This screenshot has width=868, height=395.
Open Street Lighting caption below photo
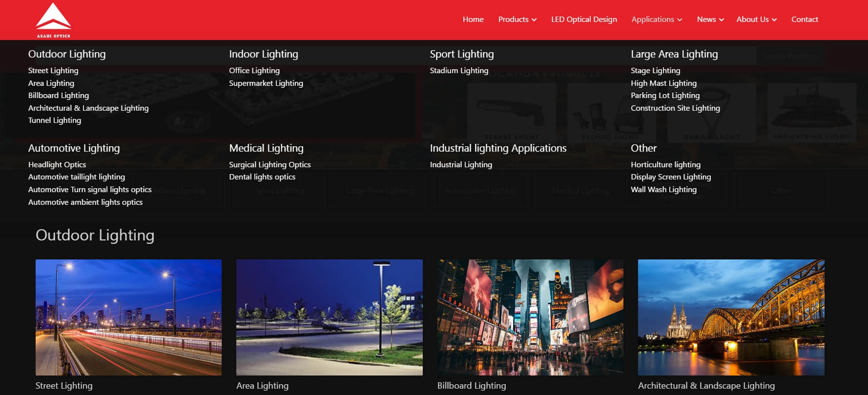(64, 386)
